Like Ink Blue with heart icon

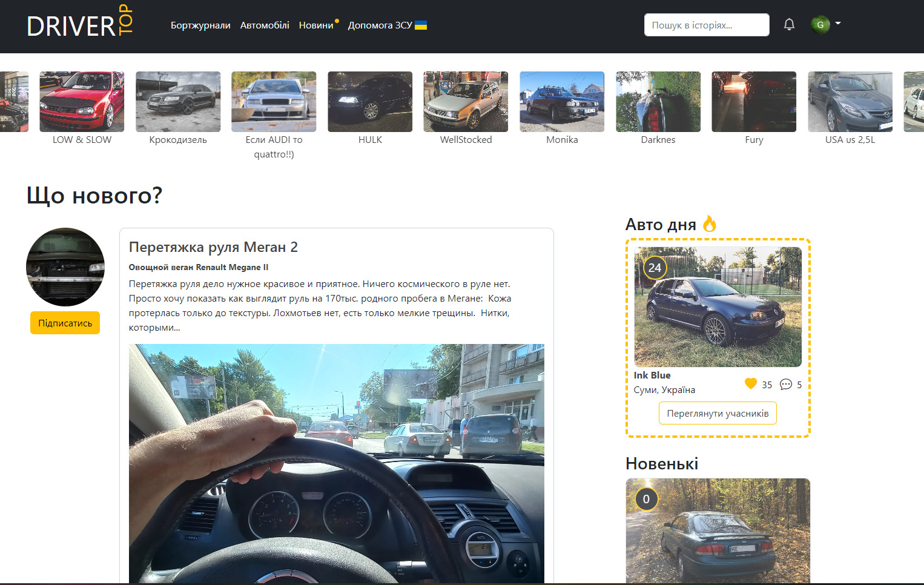pos(751,383)
